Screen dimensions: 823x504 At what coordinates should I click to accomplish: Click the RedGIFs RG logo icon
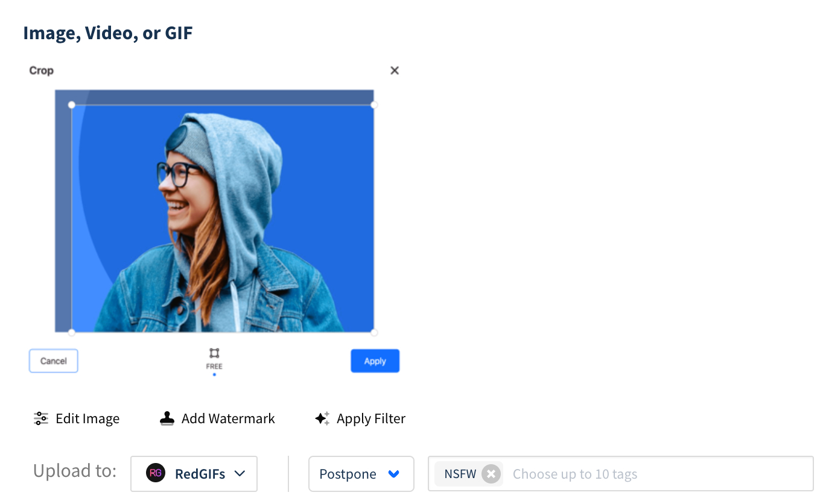point(156,474)
